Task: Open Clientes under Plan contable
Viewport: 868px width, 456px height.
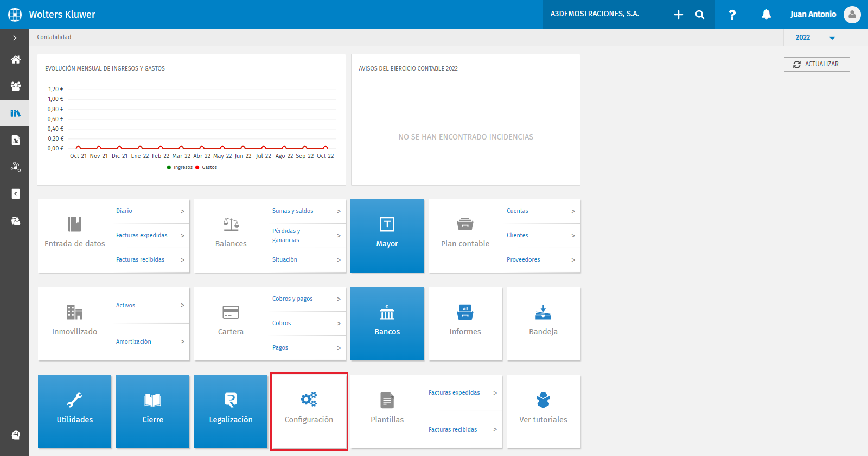Action: (x=518, y=235)
